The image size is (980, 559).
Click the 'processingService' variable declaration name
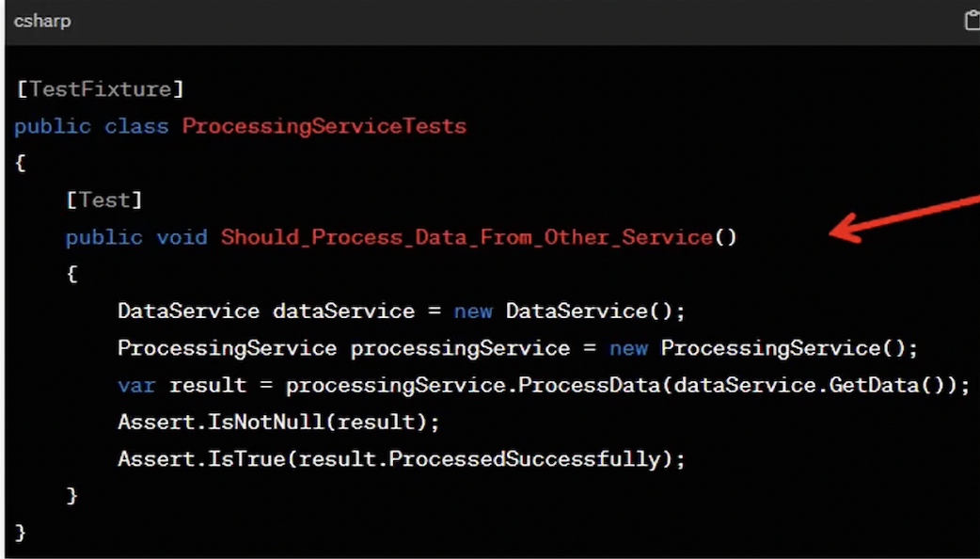(460, 348)
